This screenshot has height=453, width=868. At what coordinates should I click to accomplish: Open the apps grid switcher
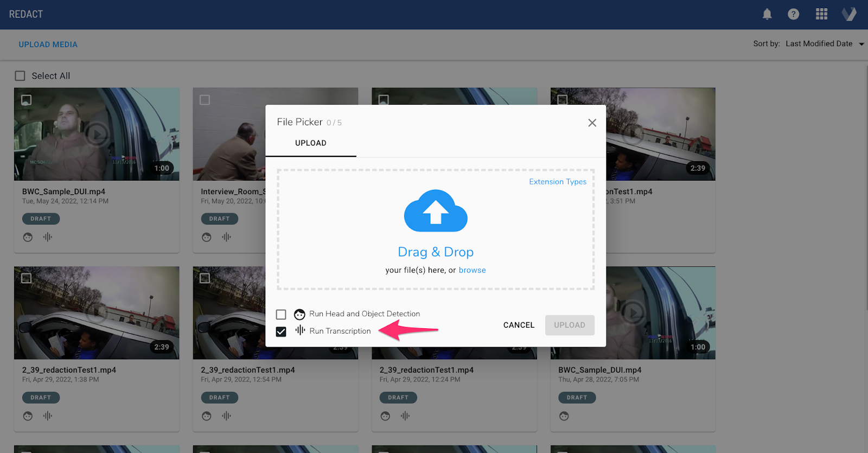point(821,14)
